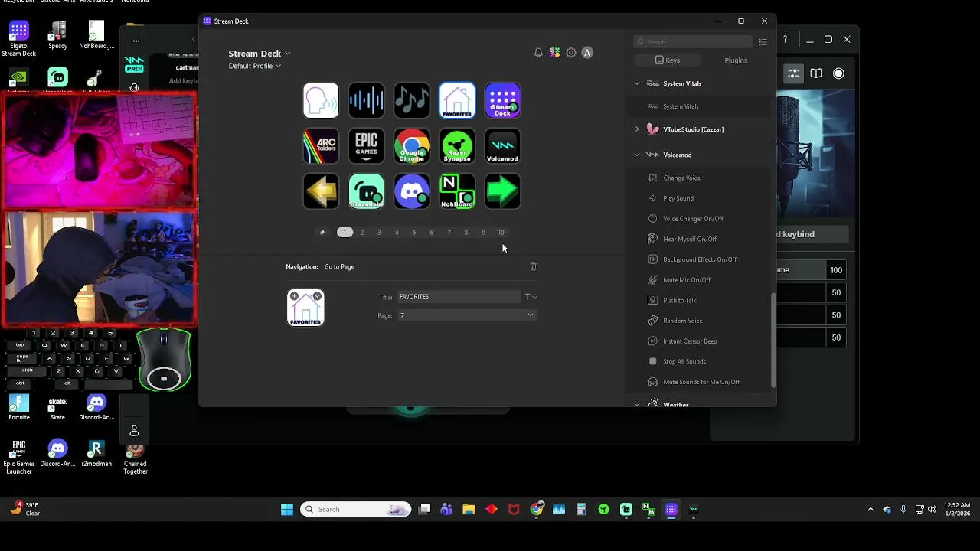Go to page 10

coord(501,233)
